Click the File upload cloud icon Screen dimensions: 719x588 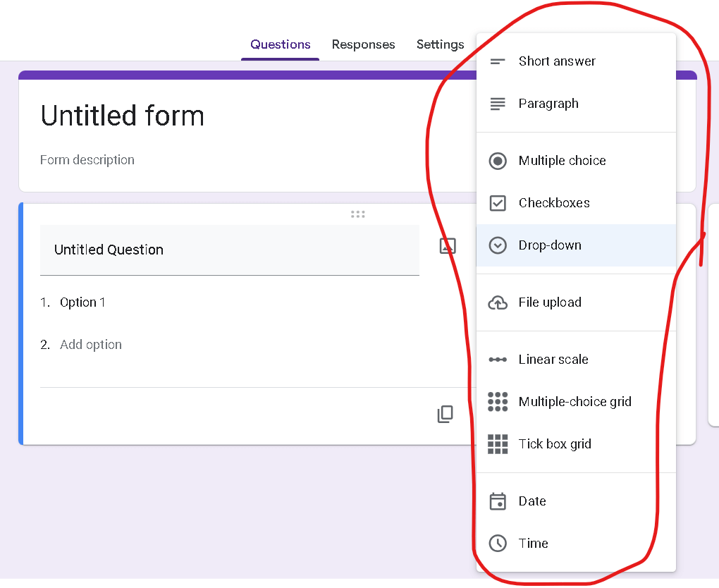point(498,302)
